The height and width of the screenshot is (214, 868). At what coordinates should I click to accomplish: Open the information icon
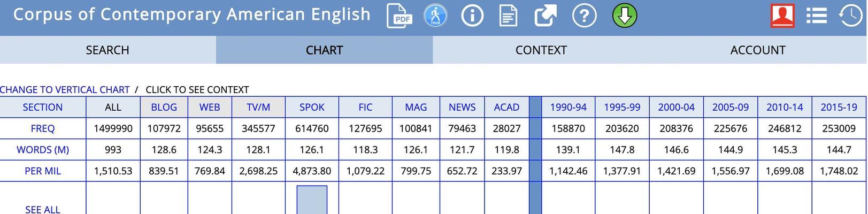tap(472, 16)
